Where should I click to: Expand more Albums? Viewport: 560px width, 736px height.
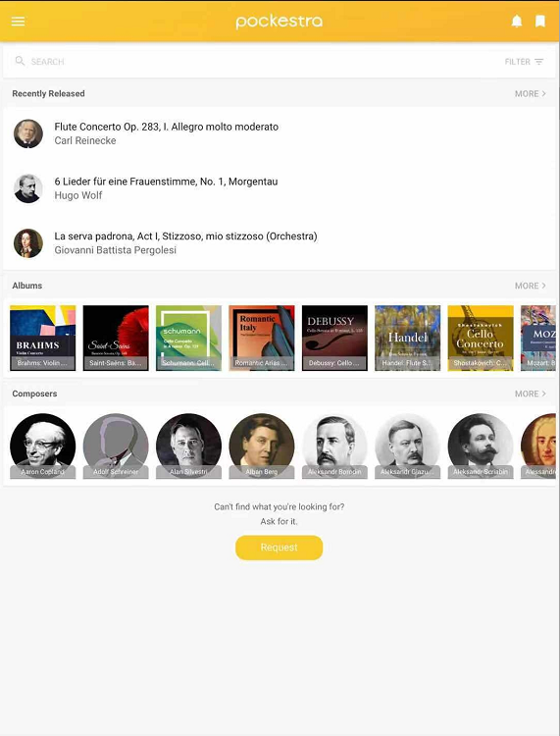[531, 286]
